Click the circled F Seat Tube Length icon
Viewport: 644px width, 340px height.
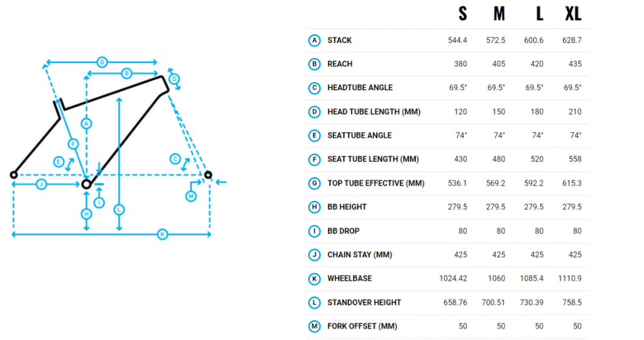click(314, 159)
